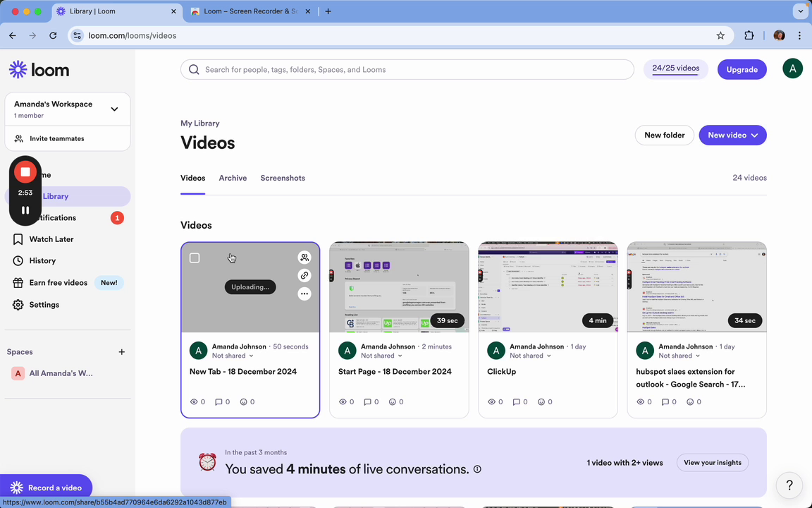Add a new Space with plus icon
This screenshot has height=508, width=812.
click(x=122, y=352)
